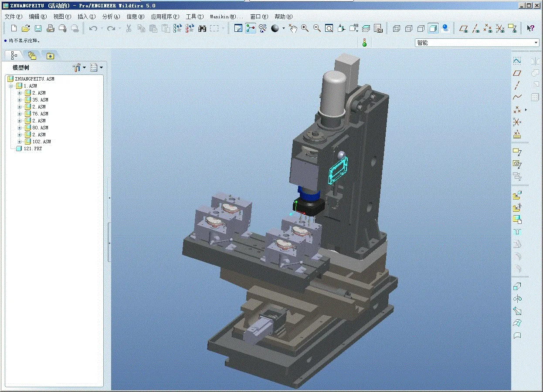Open the Undo history dropdown arrow
Image resolution: width=543 pixels, height=392 pixels.
[102, 28]
